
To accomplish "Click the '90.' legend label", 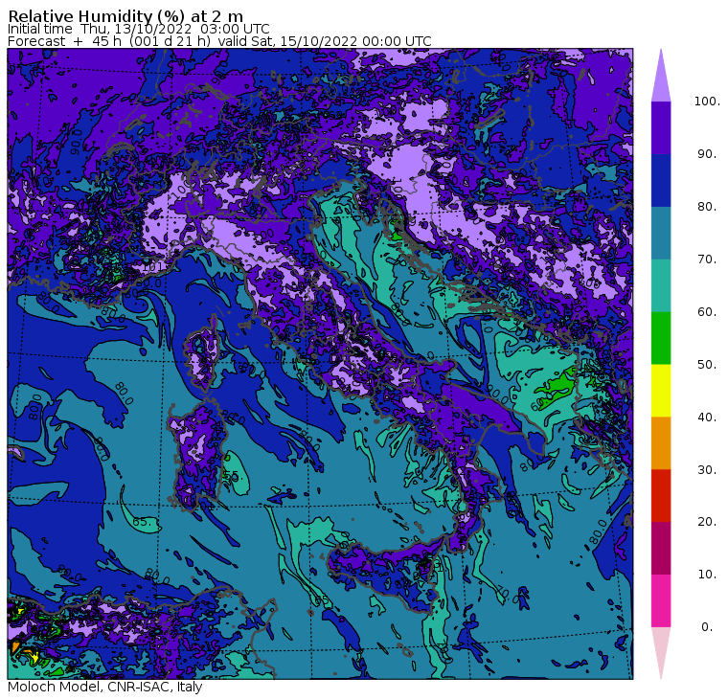I will click(x=707, y=153).
